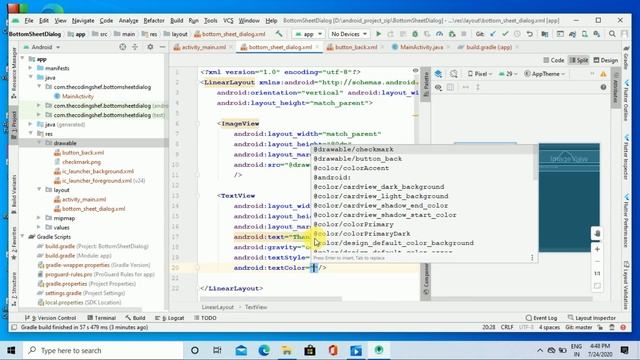The height and width of the screenshot is (360, 640).
Task: Click the select opened file target icon
Action: pos(123,47)
